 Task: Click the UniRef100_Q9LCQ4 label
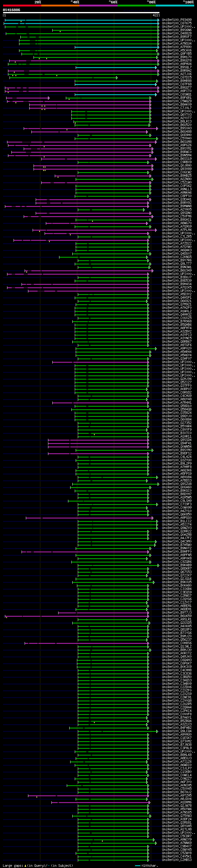tap(177, 731)
